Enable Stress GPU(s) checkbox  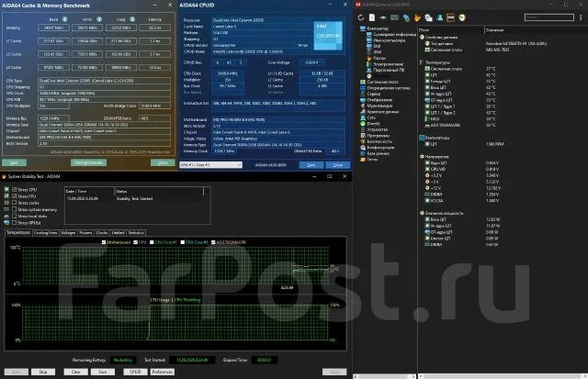[x=15, y=222]
